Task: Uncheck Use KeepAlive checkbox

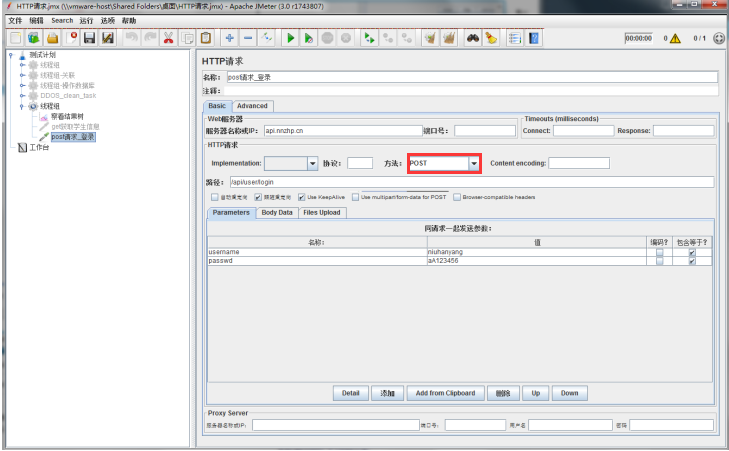Action: coord(301,197)
